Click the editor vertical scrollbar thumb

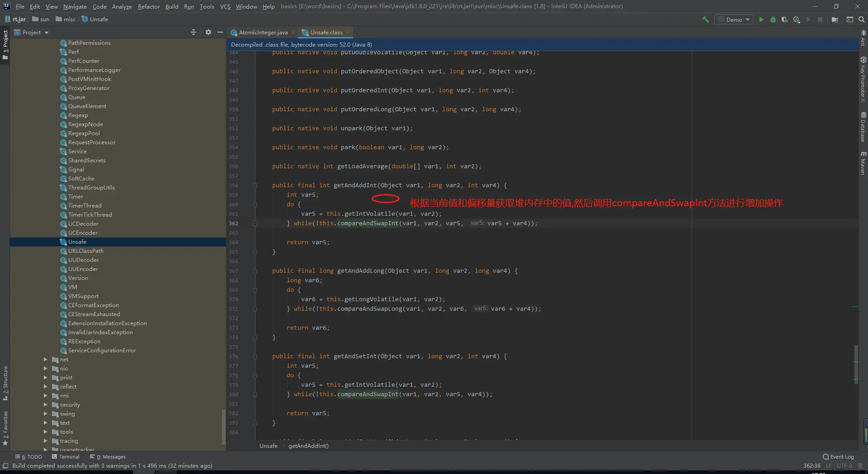coord(856,364)
